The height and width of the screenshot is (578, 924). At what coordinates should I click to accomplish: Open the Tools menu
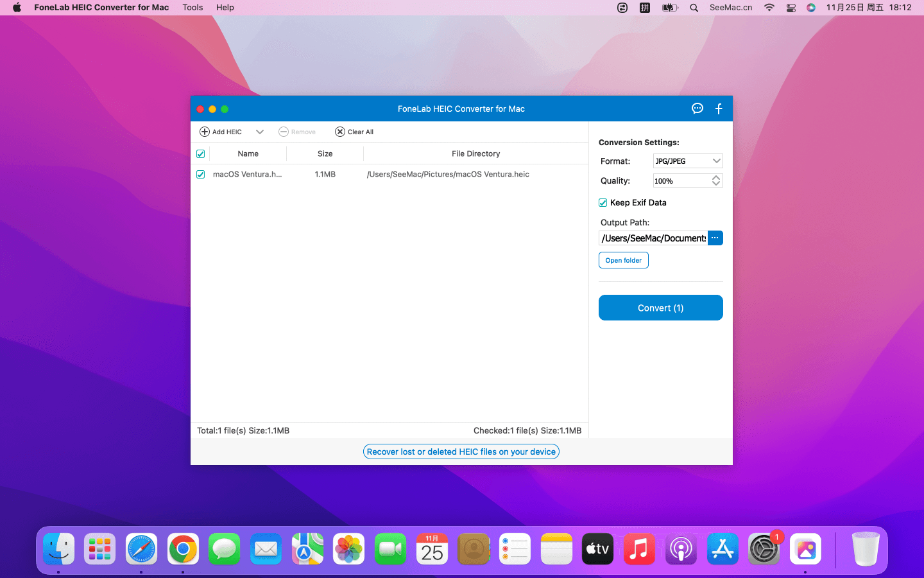click(193, 8)
